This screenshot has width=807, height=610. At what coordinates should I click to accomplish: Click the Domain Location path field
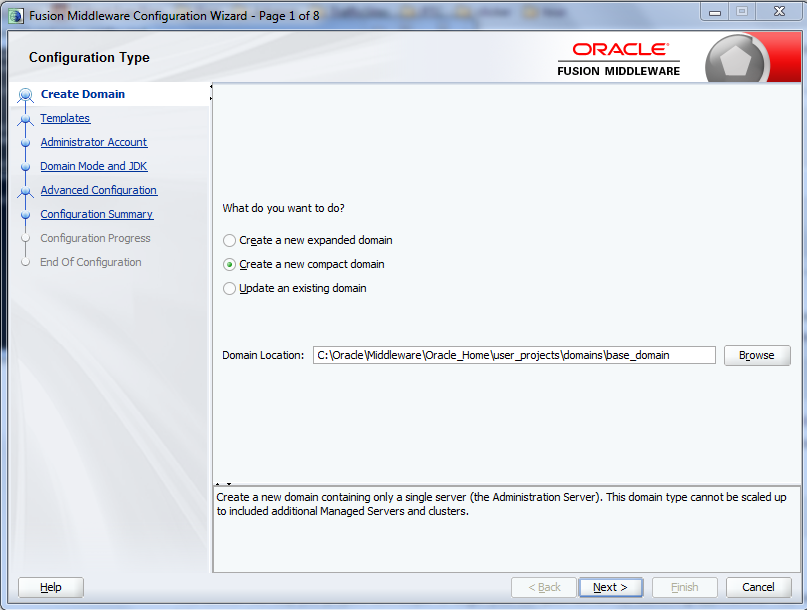pos(514,355)
